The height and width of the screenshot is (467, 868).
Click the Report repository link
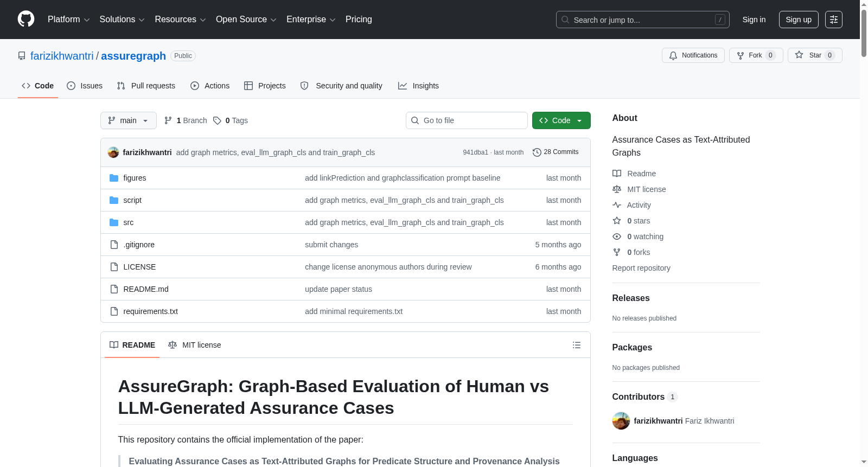[x=641, y=268]
